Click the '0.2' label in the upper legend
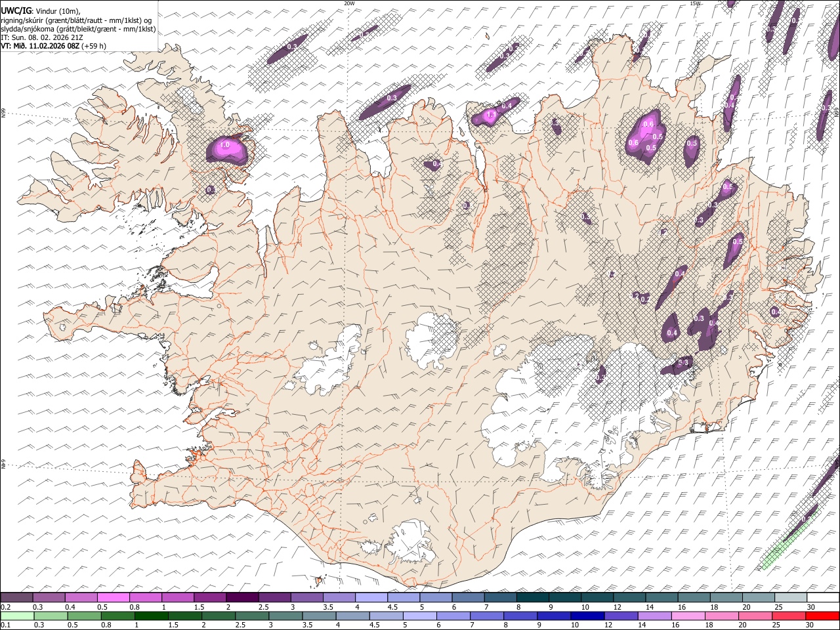The width and height of the screenshot is (840, 630). [6, 607]
